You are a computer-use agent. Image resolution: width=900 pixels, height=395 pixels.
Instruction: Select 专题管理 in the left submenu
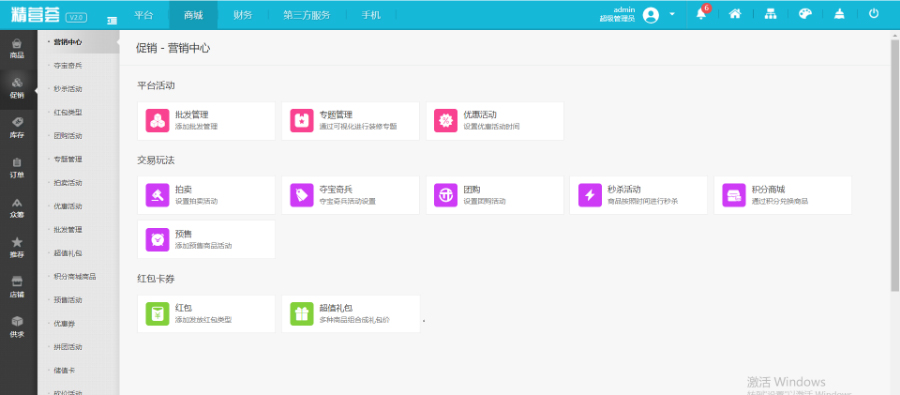pyautogui.click(x=68, y=159)
